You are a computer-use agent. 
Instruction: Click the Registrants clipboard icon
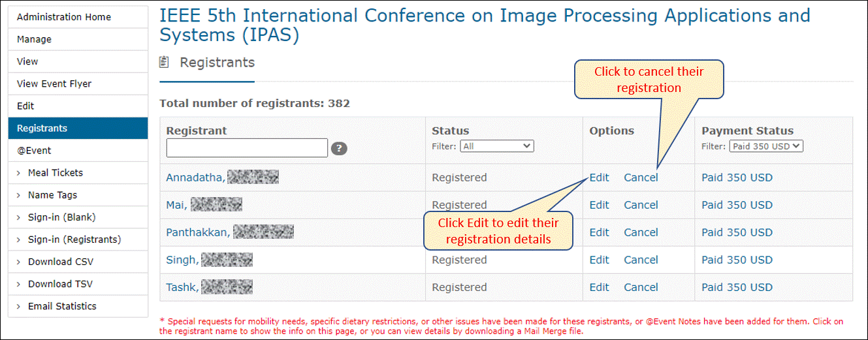click(165, 63)
